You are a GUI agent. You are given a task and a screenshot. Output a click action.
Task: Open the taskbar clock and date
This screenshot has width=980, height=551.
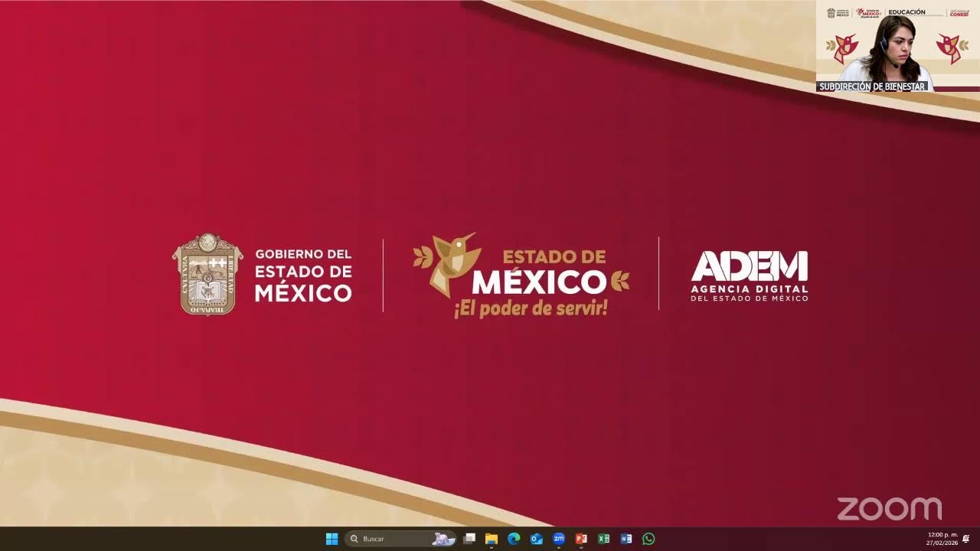pyautogui.click(x=942, y=539)
